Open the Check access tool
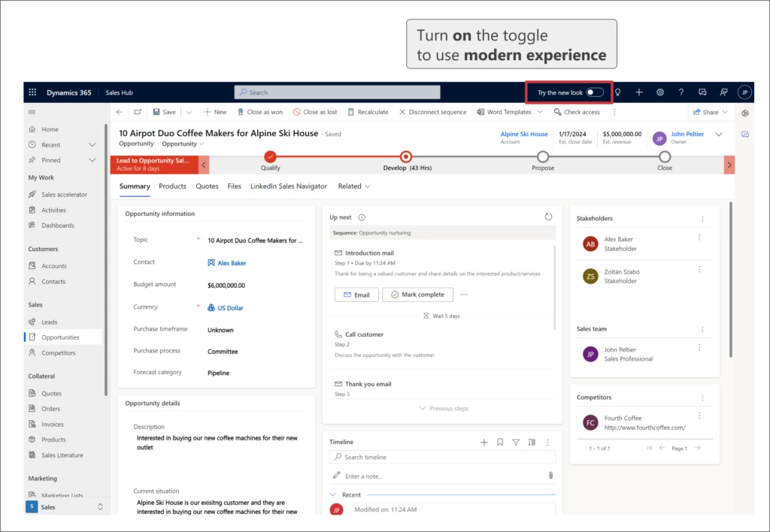This screenshot has width=770, height=532. [x=579, y=111]
